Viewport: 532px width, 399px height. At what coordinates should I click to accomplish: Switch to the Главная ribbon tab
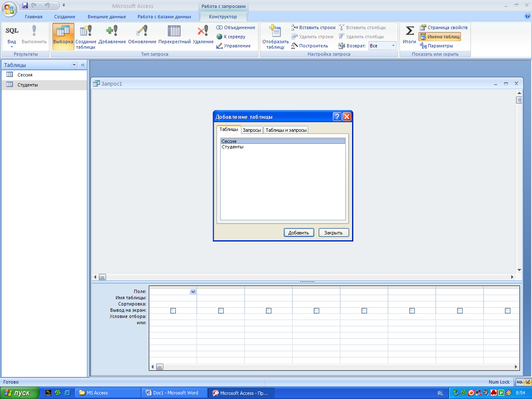tap(34, 17)
